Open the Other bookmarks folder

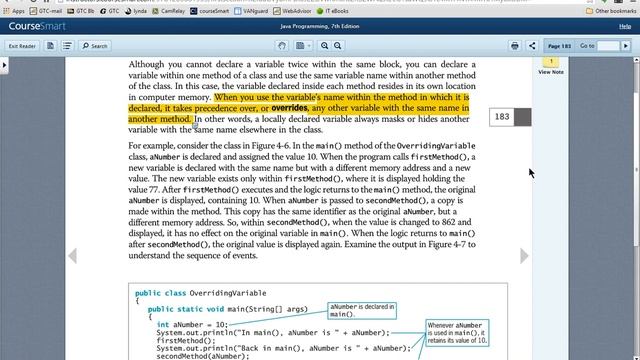611,11
